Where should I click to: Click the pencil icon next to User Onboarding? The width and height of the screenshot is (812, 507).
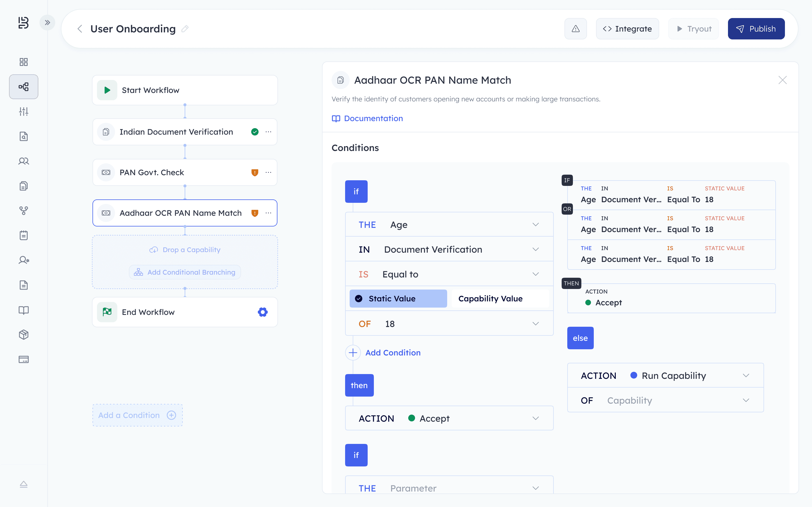pyautogui.click(x=185, y=29)
